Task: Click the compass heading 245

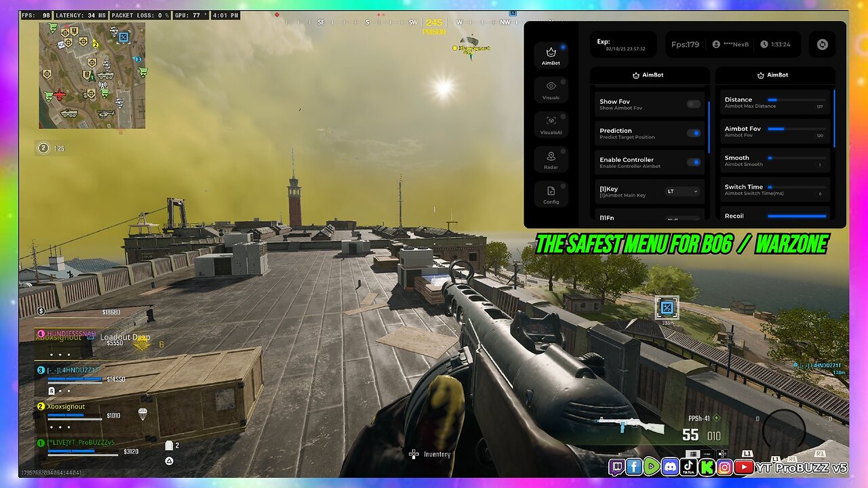Action: [434, 22]
